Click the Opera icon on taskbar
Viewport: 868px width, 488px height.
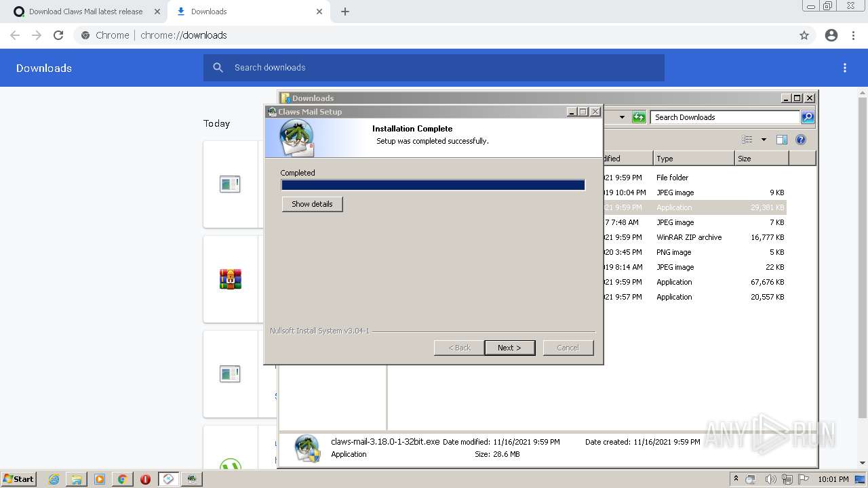tap(145, 479)
